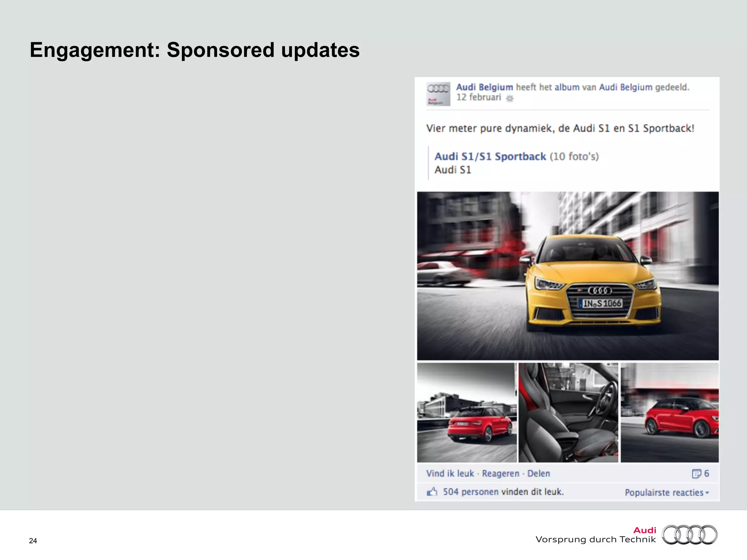
Task: Open the Audi Belgium author link
Action: coord(484,87)
